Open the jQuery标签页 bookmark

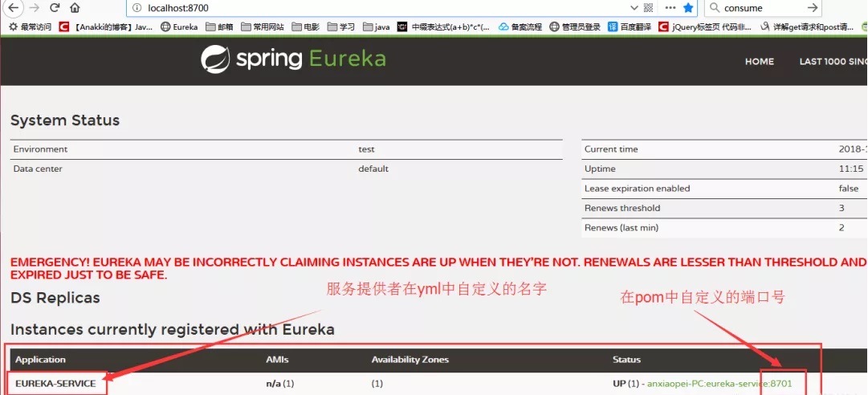[x=705, y=26]
